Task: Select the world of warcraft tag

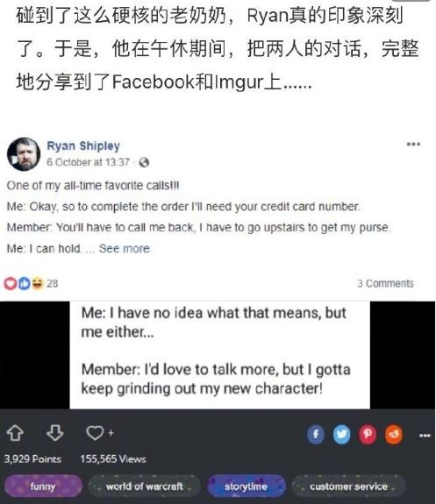Action: [145, 486]
